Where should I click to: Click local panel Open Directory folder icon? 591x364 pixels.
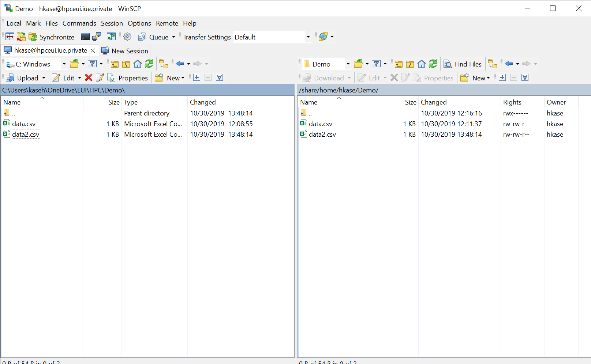click(74, 64)
